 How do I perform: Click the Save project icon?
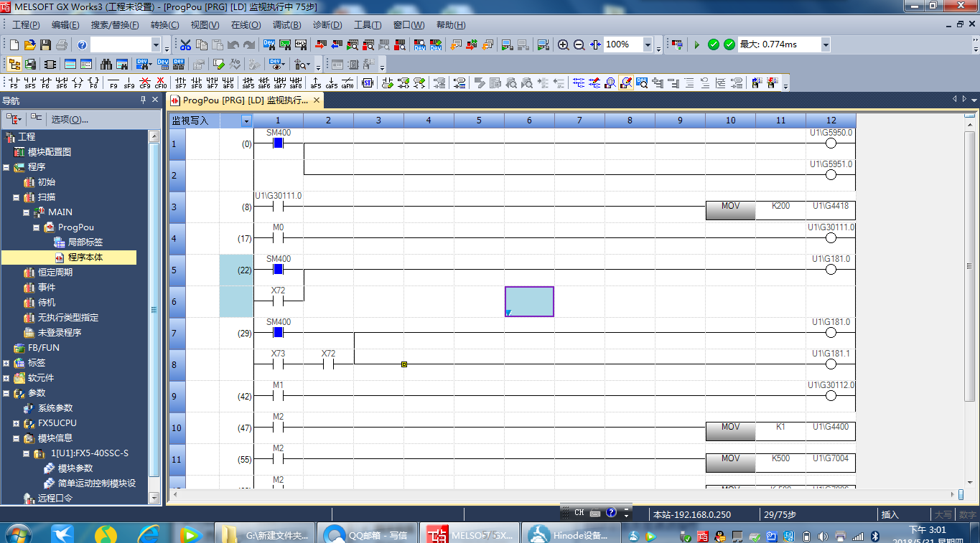[46, 44]
